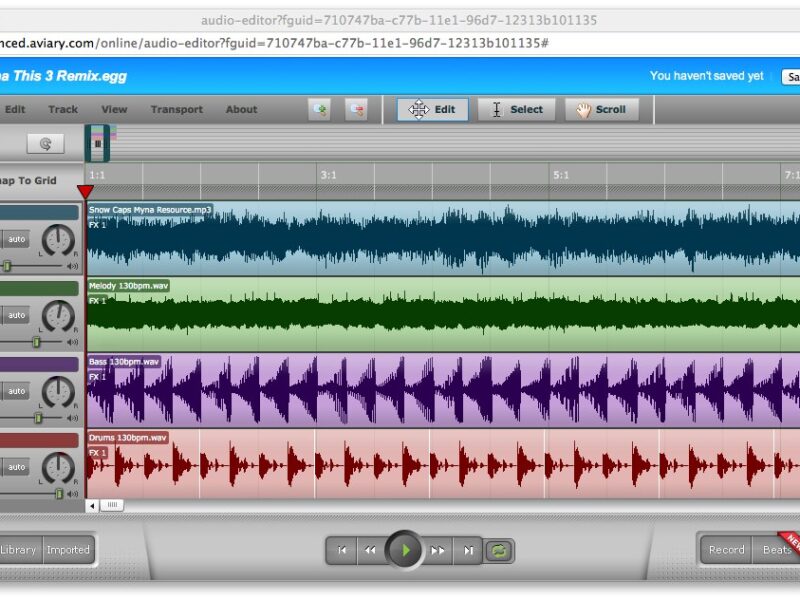
Task: Click the Bass track volume slider
Action: (x=38, y=417)
